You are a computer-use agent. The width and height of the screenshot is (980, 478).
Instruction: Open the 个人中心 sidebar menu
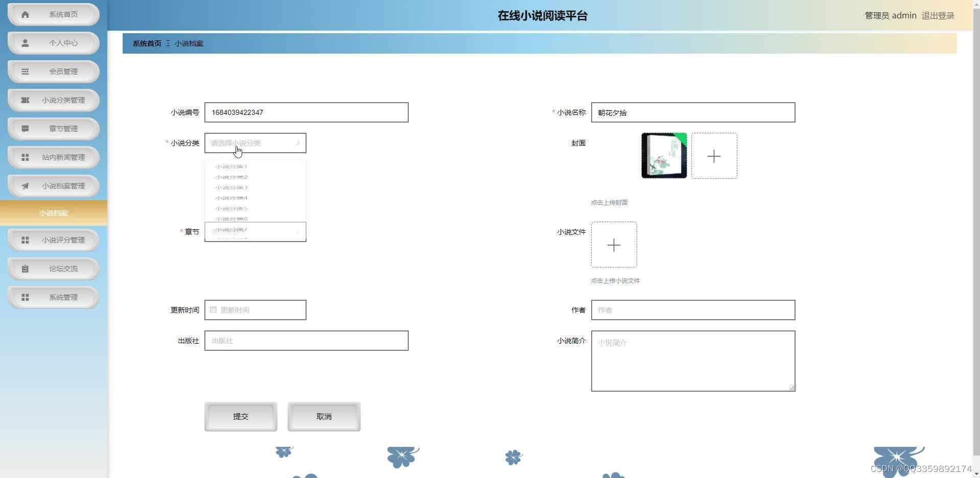[54, 43]
